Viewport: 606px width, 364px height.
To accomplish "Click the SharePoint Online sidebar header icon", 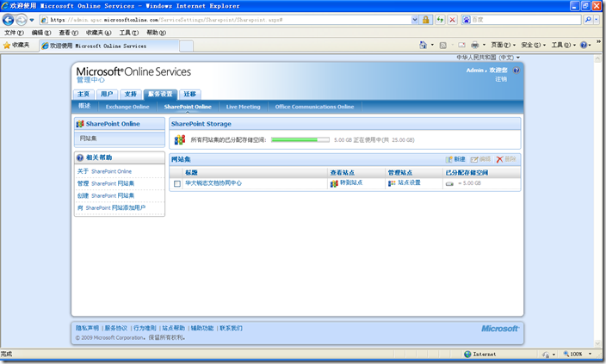I will [80, 124].
